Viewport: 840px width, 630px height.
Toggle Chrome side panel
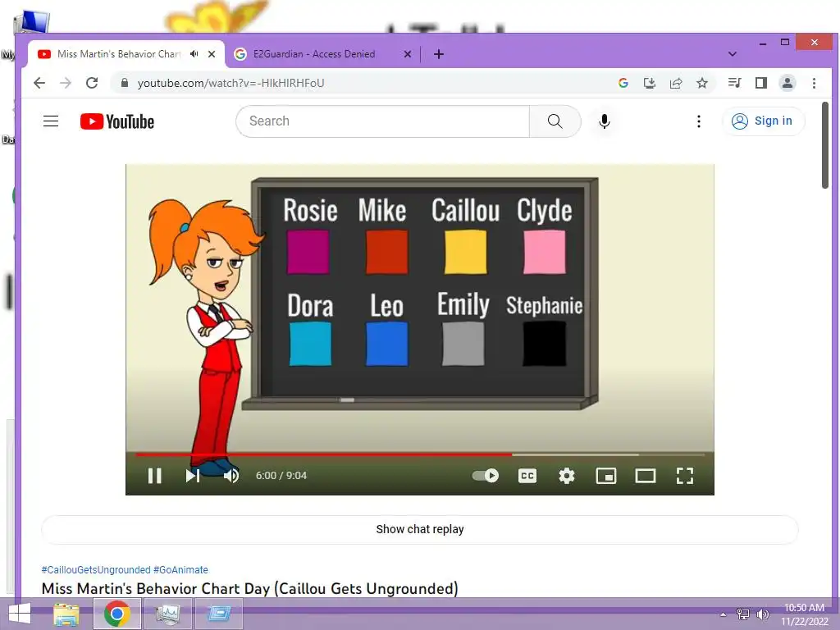pyautogui.click(x=760, y=83)
